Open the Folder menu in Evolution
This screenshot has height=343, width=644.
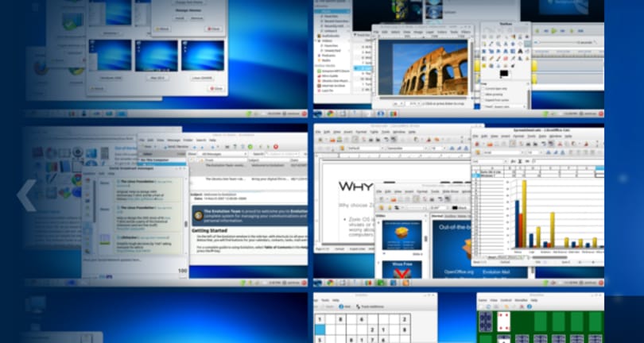pos(189,140)
